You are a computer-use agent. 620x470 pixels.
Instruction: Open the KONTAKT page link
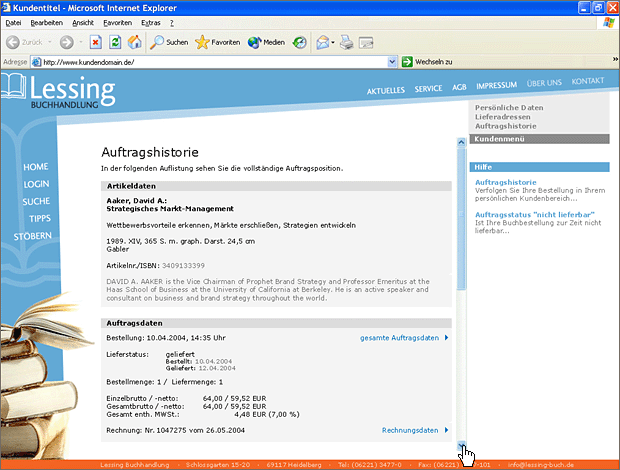click(588, 81)
